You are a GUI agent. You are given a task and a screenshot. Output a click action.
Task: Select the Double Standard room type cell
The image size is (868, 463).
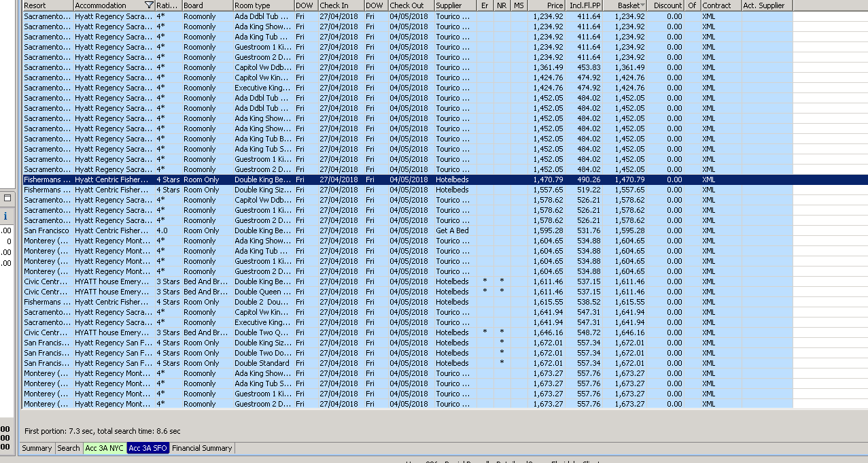264,363
